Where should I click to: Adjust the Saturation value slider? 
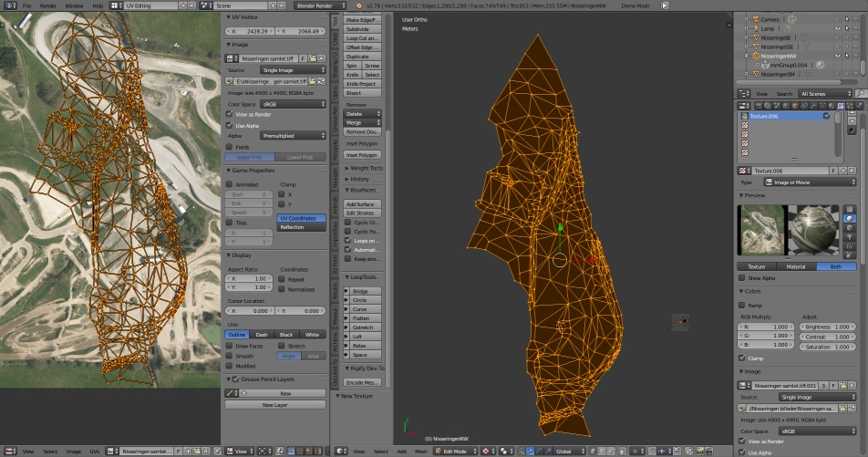point(827,347)
